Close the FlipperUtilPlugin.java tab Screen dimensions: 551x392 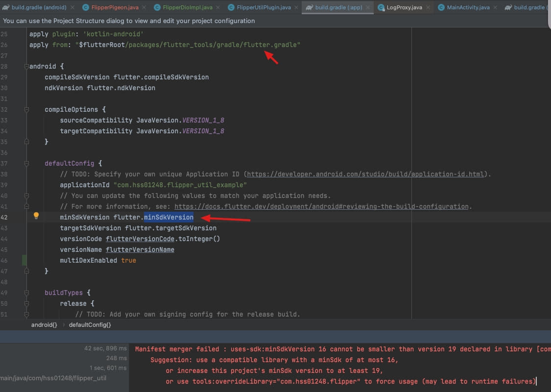(x=296, y=8)
